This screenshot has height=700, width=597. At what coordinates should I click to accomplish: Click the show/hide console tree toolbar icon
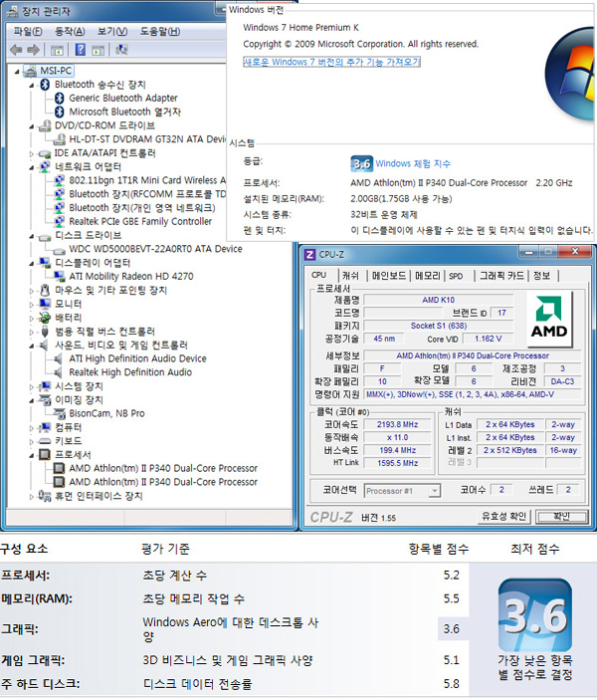[57, 50]
